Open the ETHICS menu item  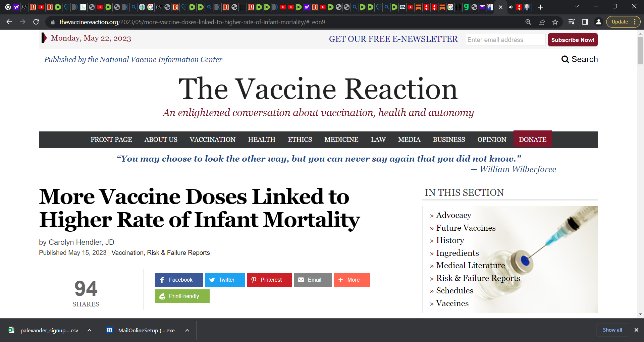pyautogui.click(x=300, y=139)
